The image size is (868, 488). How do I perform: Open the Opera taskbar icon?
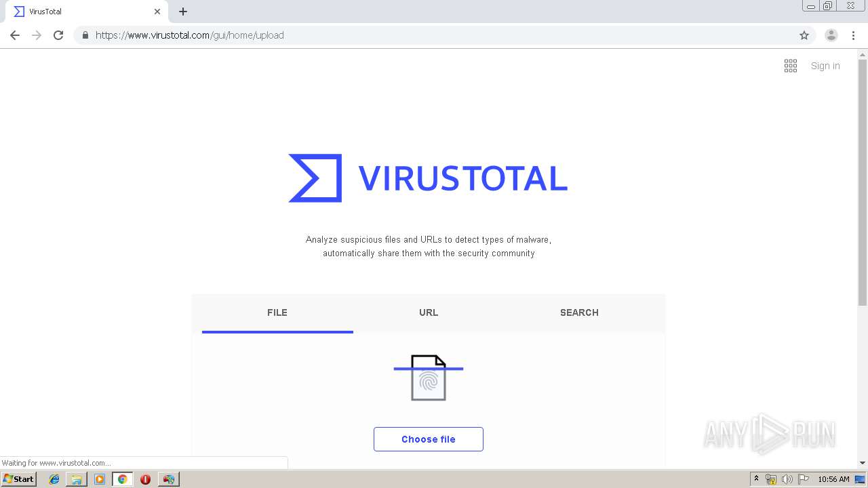[145, 479]
